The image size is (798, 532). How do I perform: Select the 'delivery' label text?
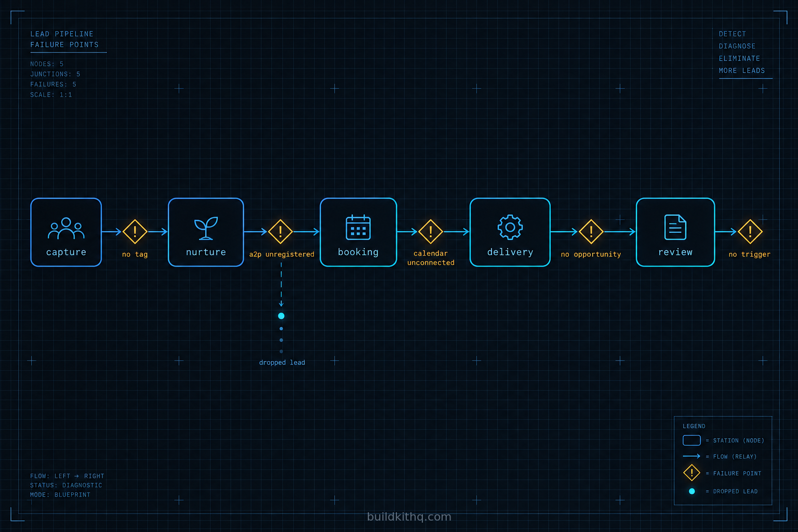(x=510, y=252)
